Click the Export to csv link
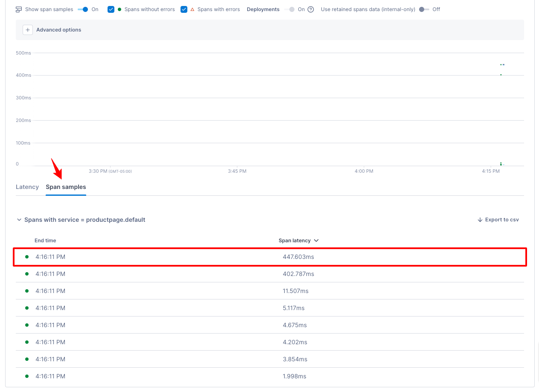539x392 pixels. 502,220
